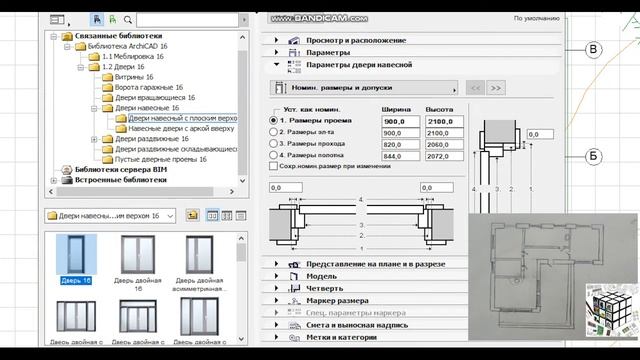The width and height of the screenshot is (640, 360).
Task: Click the library search input field
Action: coord(187,20)
